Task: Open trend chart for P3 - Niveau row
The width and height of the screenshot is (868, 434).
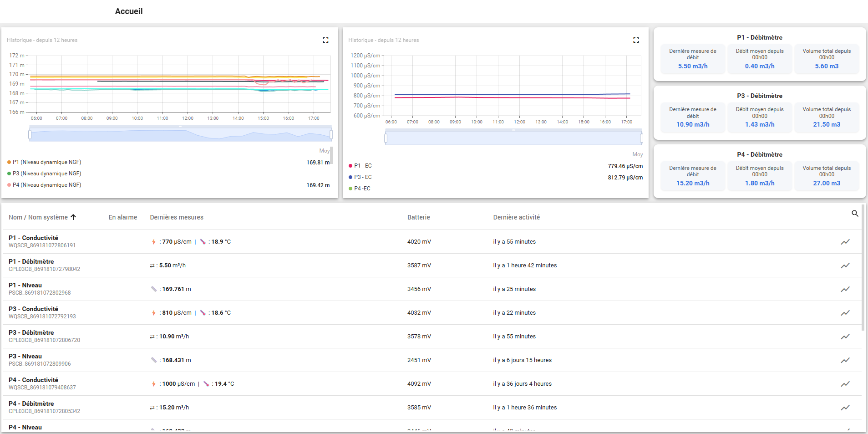Action: pyautogui.click(x=845, y=360)
